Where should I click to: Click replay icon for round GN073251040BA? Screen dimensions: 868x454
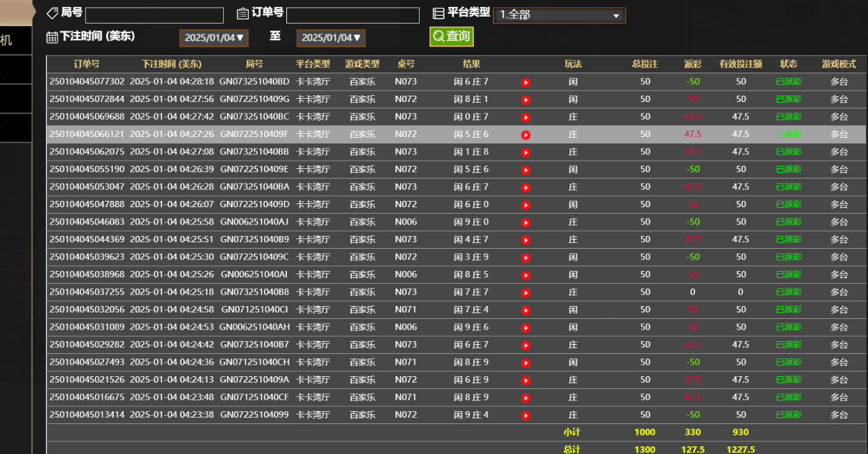pos(526,187)
